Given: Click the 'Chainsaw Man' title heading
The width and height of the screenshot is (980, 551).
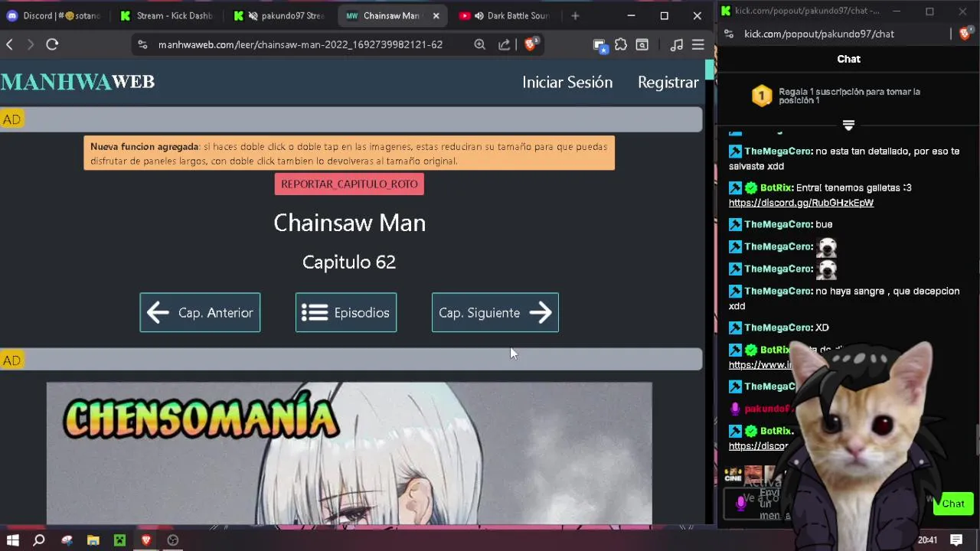Looking at the screenshot, I should pyautogui.click(x=349, y=223).
